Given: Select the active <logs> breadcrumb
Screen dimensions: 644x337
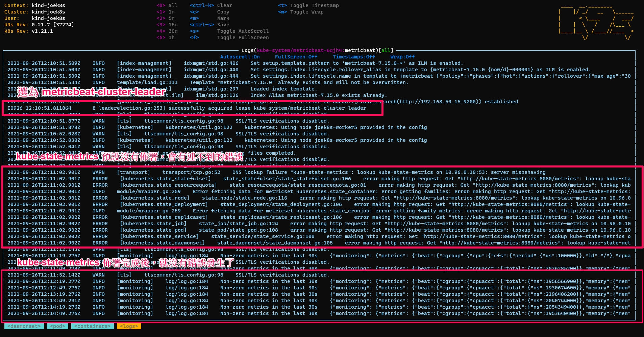Looking at the screenshot, I should (129, 326).
